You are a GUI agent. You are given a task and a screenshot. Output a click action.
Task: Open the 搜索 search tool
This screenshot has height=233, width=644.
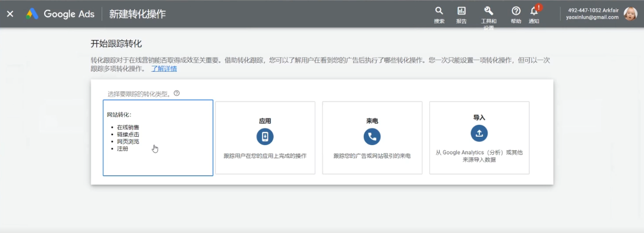click(x=439, y=15)
